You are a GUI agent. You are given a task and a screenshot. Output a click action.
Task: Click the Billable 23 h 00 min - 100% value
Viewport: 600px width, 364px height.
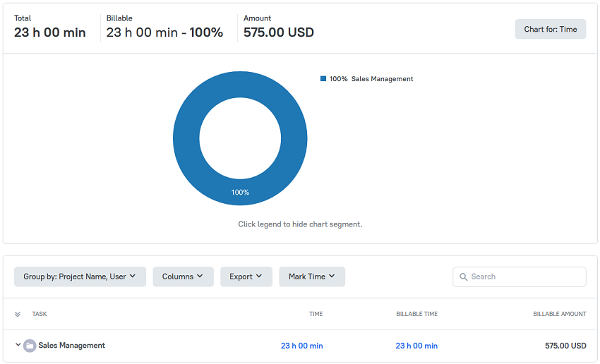(164, 32)
